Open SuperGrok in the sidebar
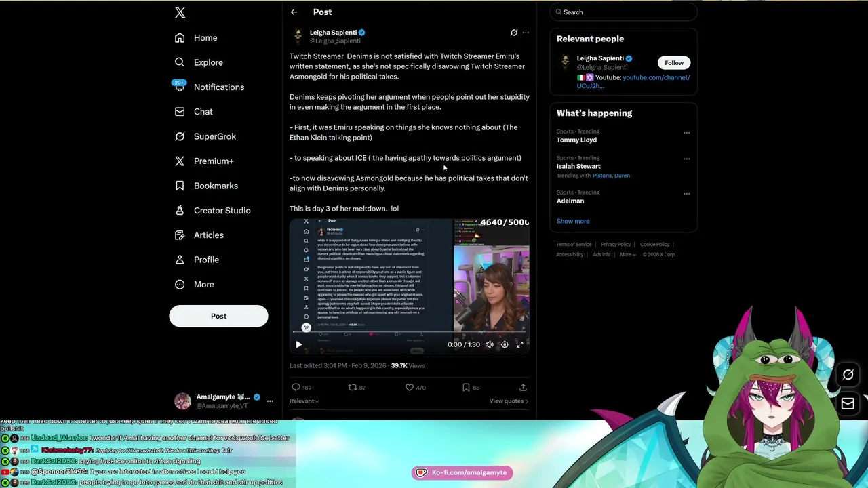Screen dimensions: 868x488 205,136
